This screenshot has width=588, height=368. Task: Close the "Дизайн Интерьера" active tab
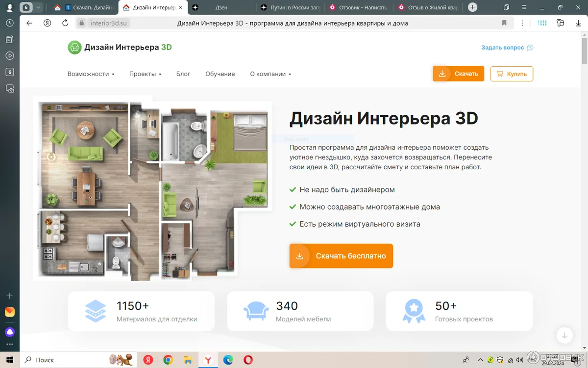coord(180,7)
